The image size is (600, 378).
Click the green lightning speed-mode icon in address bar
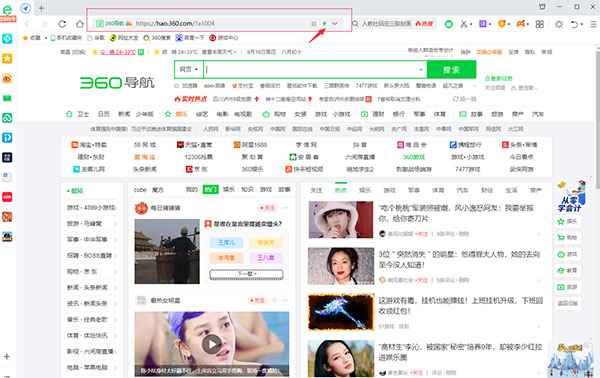(324, 24)
